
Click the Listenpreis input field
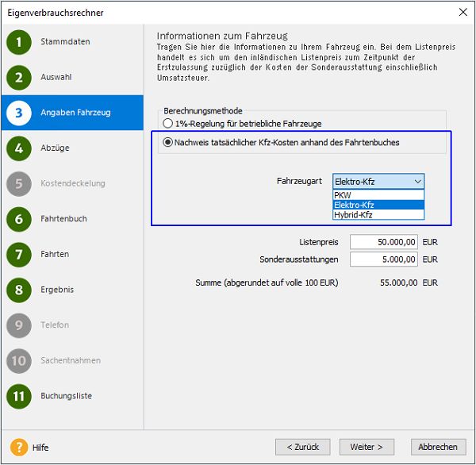click(x=384, y=242)
